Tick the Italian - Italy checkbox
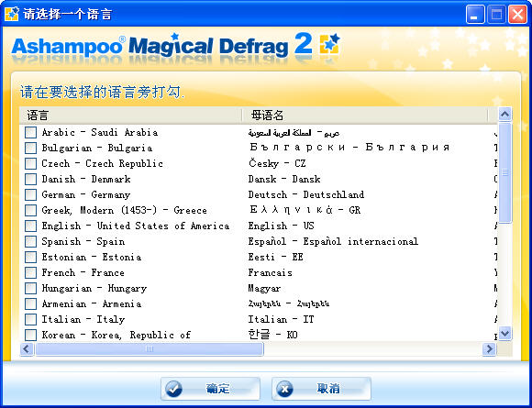Image resolution: width=532 pixels, height=408 pixels. coord(30,319)
